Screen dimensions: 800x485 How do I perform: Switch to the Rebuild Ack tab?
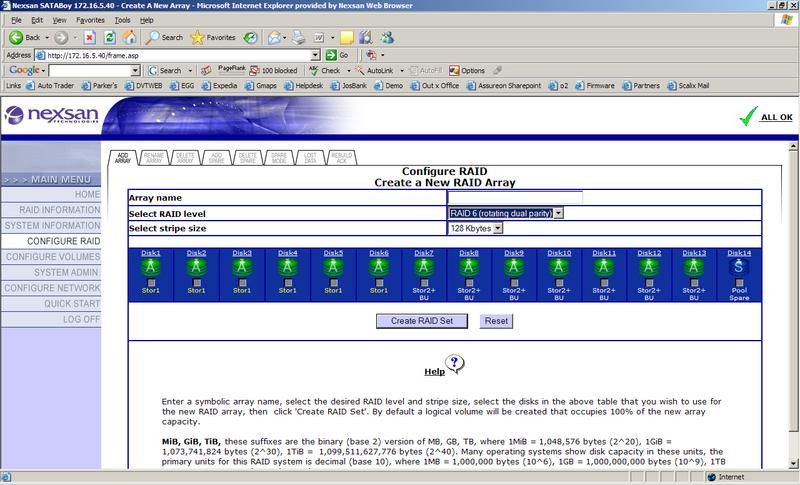click(341, 158)
